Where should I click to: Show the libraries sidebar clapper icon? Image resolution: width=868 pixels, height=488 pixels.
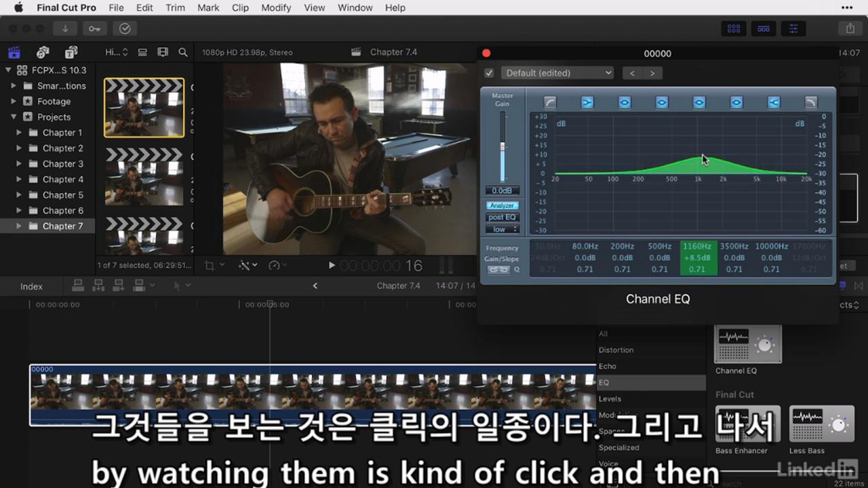[x=14, y=52]
